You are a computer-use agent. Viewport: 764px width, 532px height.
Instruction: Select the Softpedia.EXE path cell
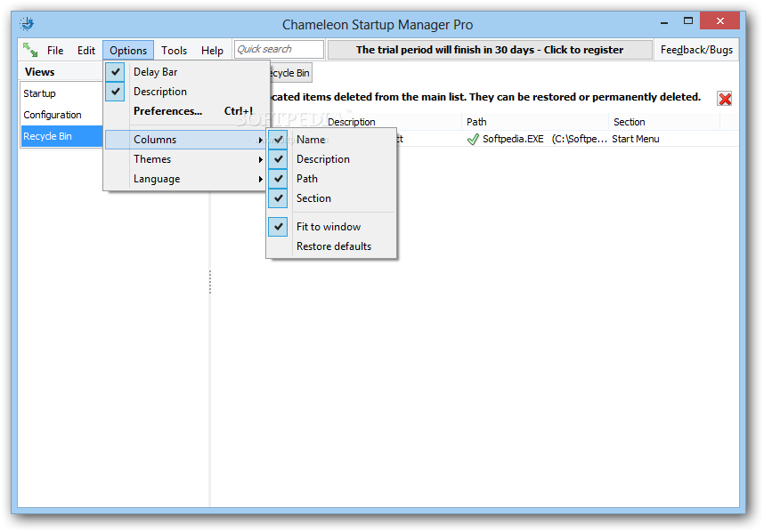point(536,139)
